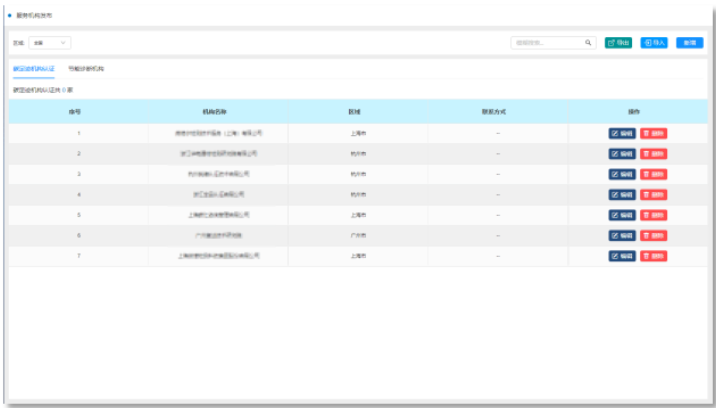Delete the row 1 organization
Image resolution: width=716 pixels, height=408 pixels.
click(653, 133)
